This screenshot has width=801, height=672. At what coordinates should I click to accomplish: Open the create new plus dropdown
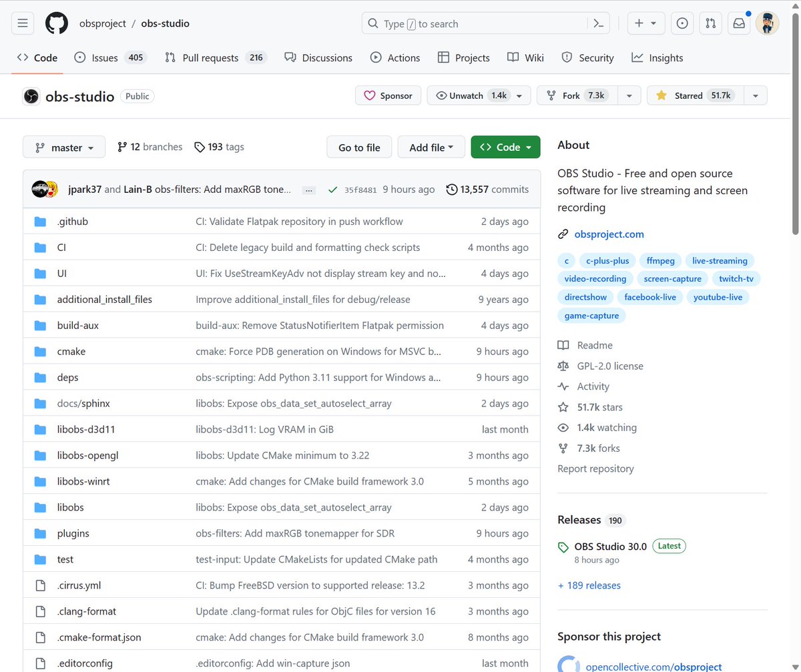point(645,23)
